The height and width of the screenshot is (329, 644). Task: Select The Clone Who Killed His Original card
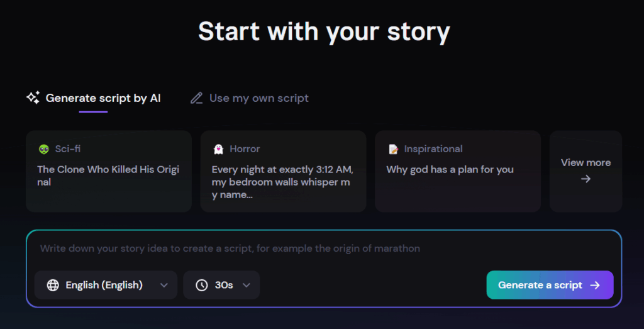point(109,171)
